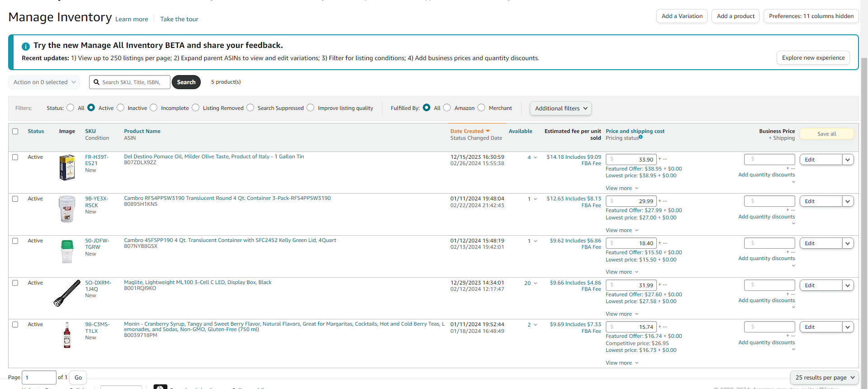Expand the Additional filters dropdown
868x389 pixels.
coord(561,109)
